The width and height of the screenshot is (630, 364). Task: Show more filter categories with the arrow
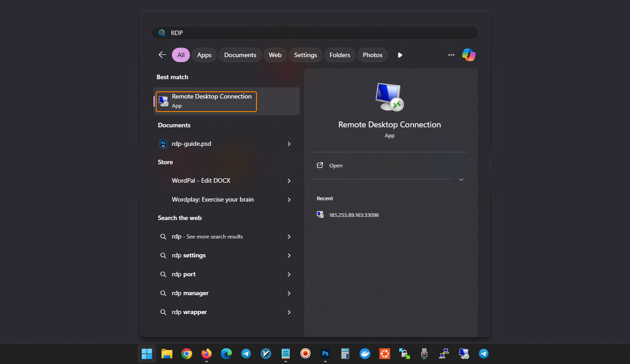(x=400, y=55)
